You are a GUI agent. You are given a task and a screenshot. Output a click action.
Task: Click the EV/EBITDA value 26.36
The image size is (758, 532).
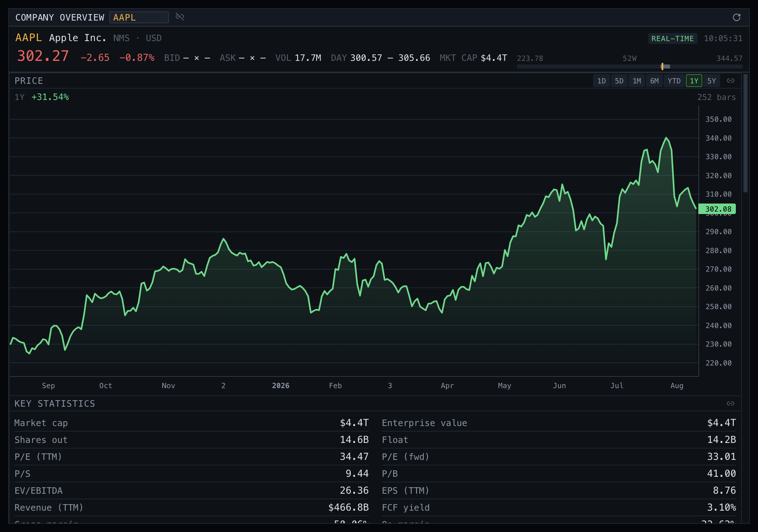354,490
